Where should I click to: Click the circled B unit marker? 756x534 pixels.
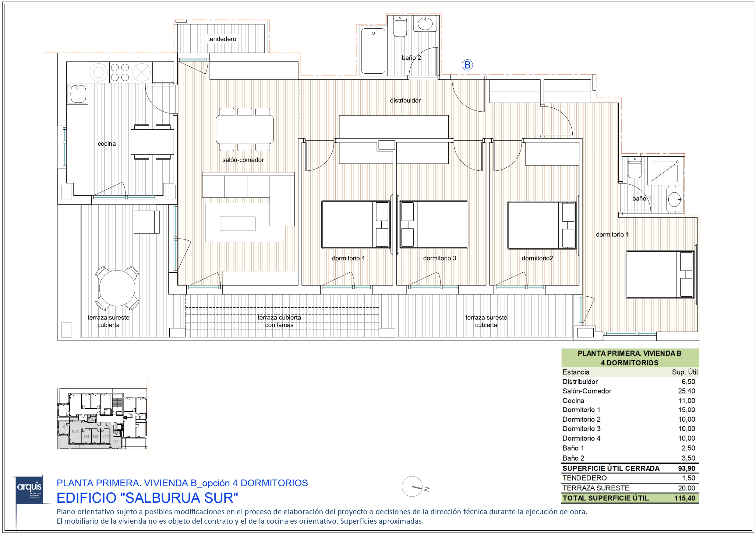click(467, 65)
